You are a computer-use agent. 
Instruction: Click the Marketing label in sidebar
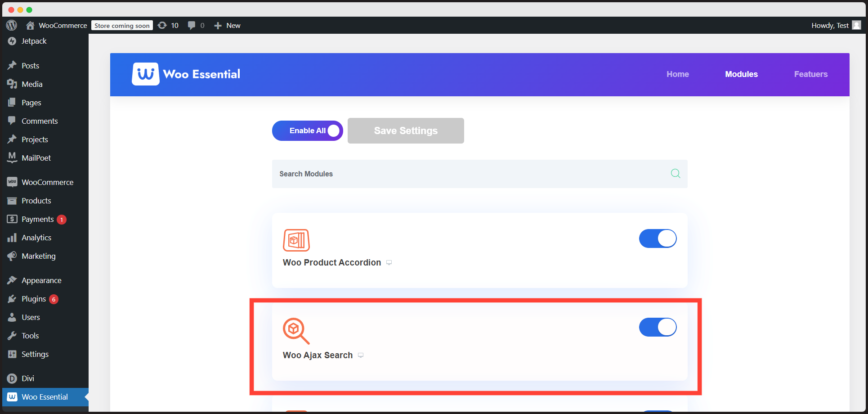pyautogui.click(x=39, y=256)
